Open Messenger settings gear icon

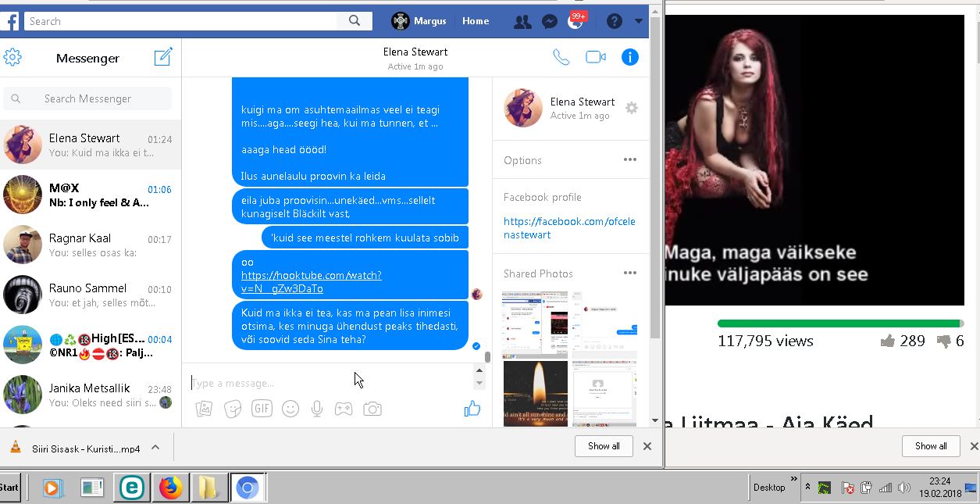pyautogui.click(x=12, y=57)
